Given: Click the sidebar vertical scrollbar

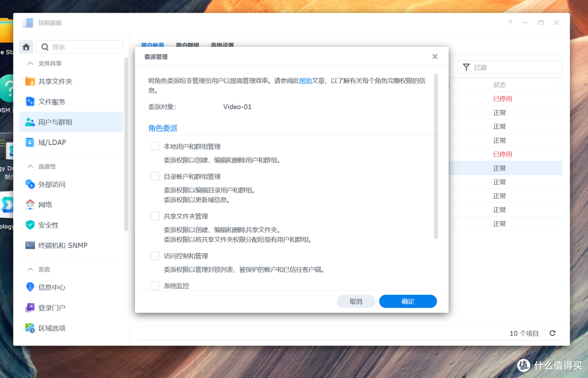Looking at the screenshot, I should (x=126, y=144).
